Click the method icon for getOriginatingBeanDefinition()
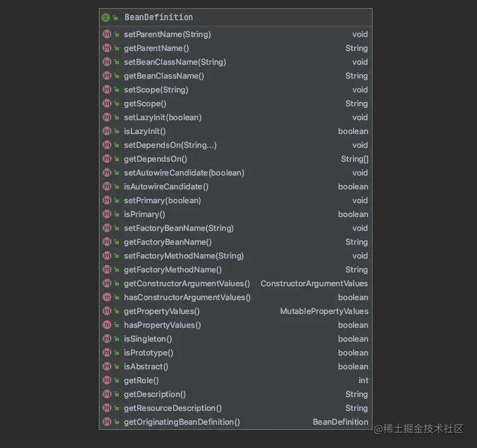The image size is (477, 448). pos(107,422)
